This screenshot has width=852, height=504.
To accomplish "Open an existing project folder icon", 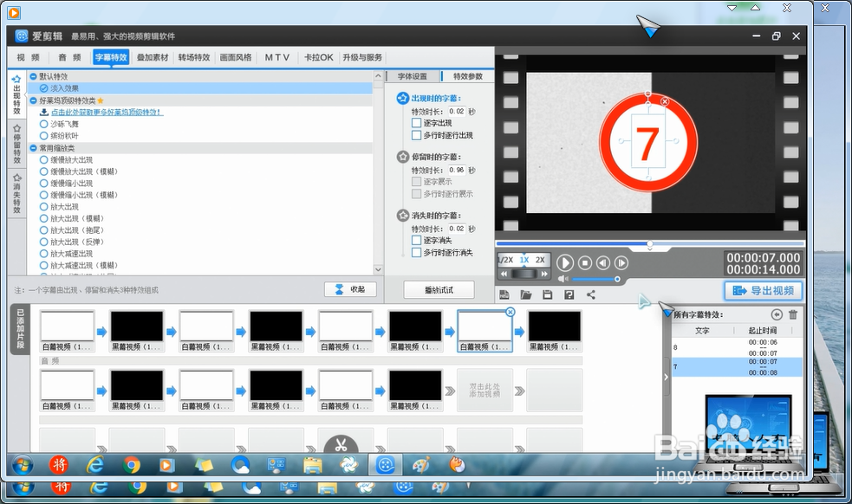I will 525,294.
